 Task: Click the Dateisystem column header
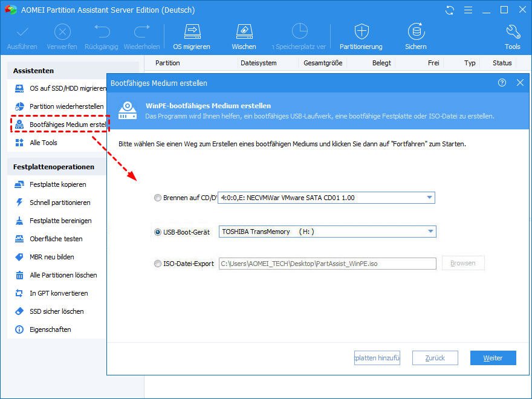(259, 63)
